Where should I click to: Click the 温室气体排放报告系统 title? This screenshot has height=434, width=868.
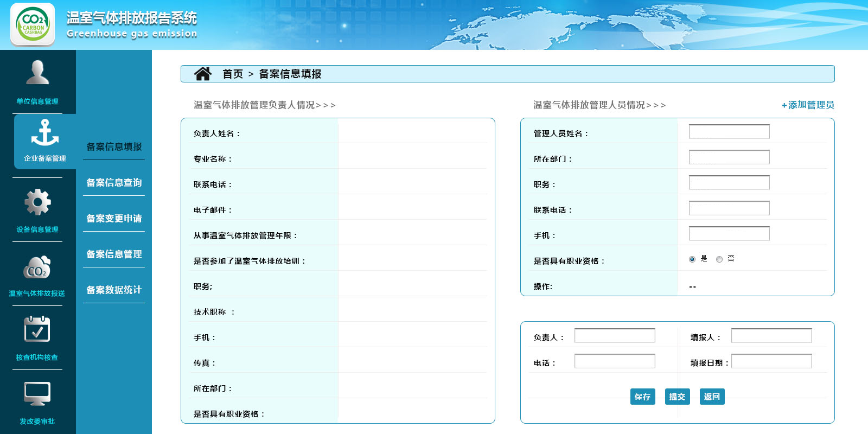tap(132, 18)
